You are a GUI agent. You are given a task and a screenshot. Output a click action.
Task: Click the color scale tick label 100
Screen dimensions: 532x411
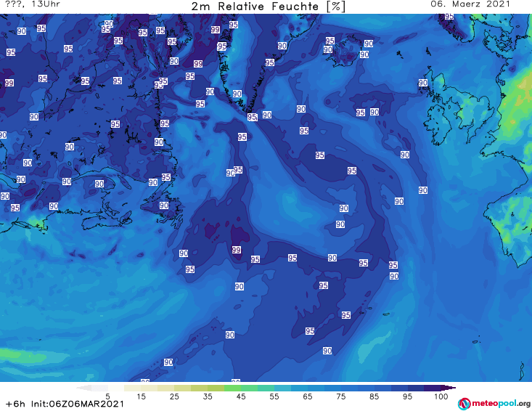[441, 396]
